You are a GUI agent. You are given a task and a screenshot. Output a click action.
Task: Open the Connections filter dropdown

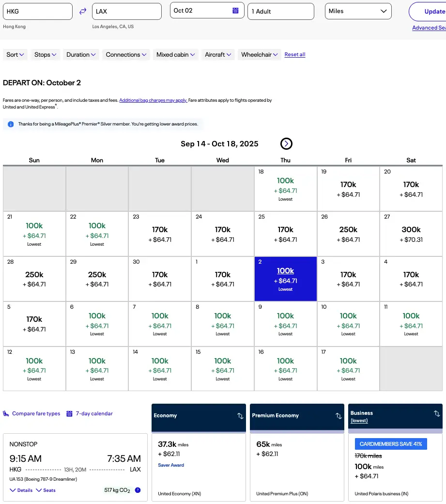point(126,55)
